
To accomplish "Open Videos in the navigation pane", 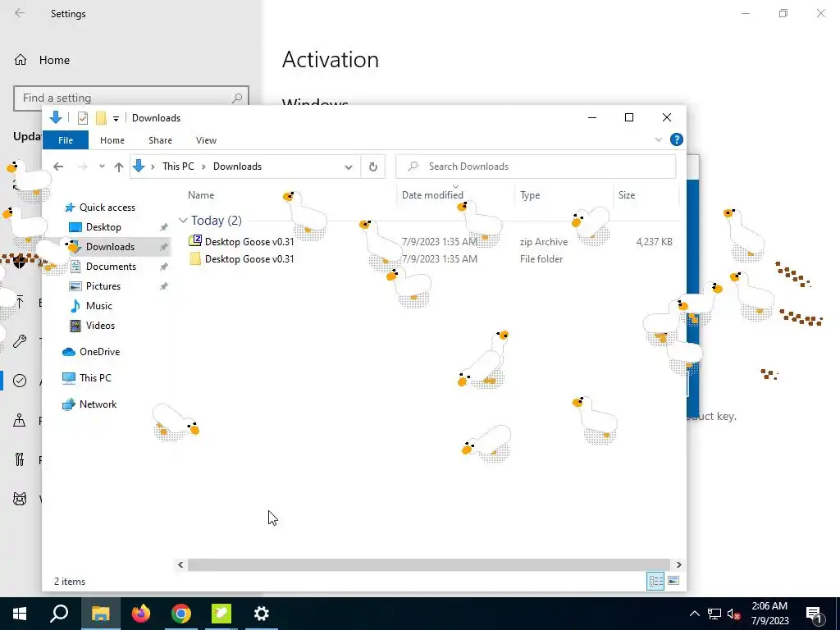I will coord(100,325).
